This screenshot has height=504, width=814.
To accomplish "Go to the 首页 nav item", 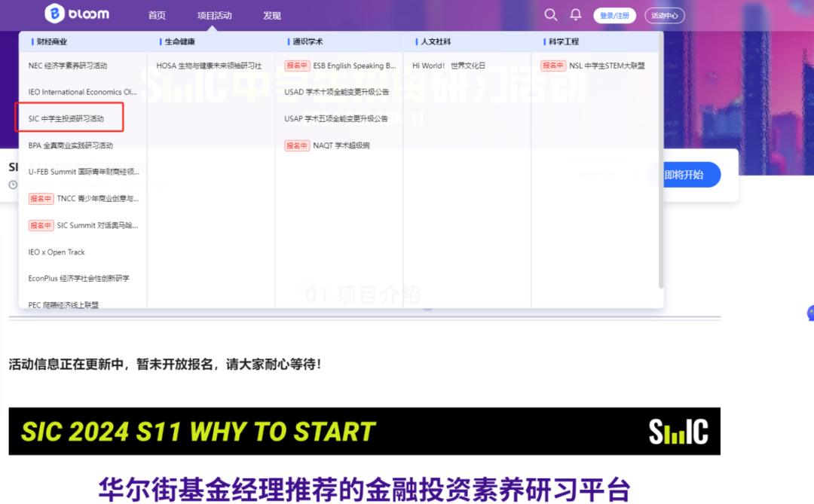I will tap(157, 16).
